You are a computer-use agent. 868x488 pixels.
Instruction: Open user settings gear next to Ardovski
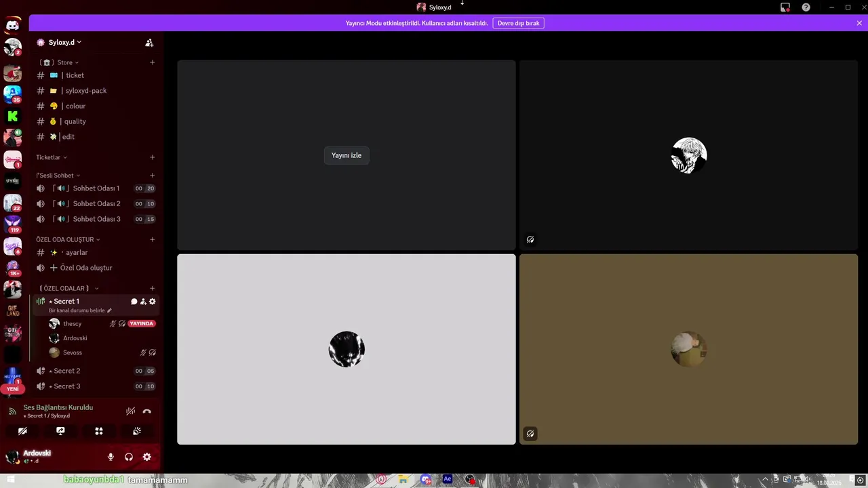(146, 457)
